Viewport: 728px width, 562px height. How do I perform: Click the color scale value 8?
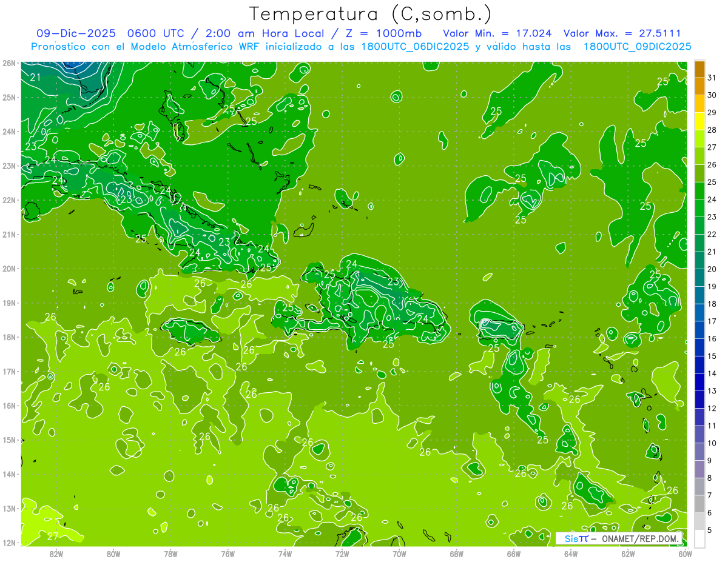710,478
